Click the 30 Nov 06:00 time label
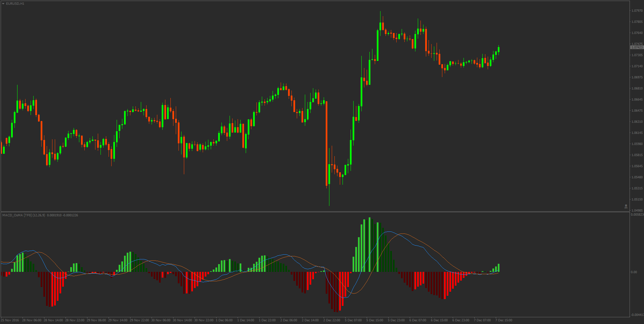Image resolution: width=644 pixels, height=324 pixels. tap(161, 320)
